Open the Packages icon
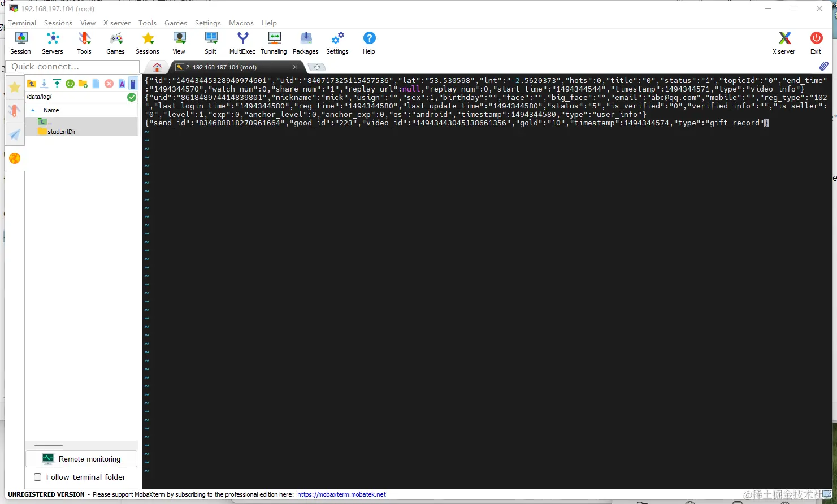This screenshot has height=504, width=837. click(x=306, y=43)
